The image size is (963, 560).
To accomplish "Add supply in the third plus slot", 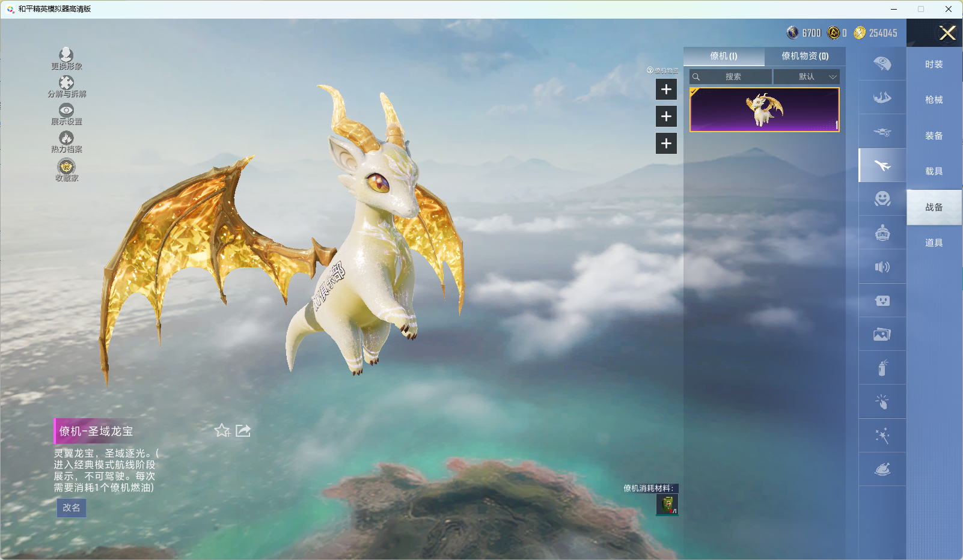I will [666, 144].
